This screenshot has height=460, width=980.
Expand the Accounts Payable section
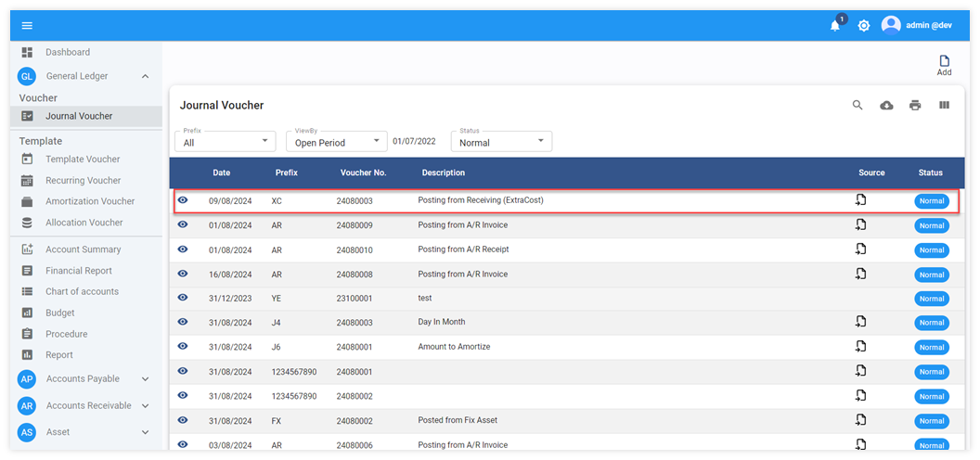[x=145, y=379]
